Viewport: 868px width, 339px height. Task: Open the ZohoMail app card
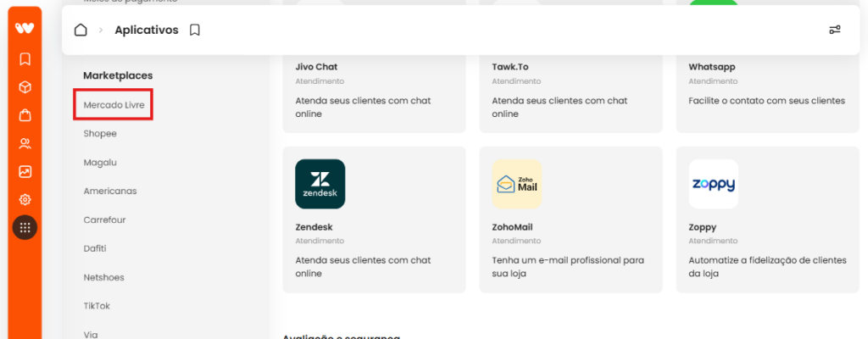tap(570, 220)
